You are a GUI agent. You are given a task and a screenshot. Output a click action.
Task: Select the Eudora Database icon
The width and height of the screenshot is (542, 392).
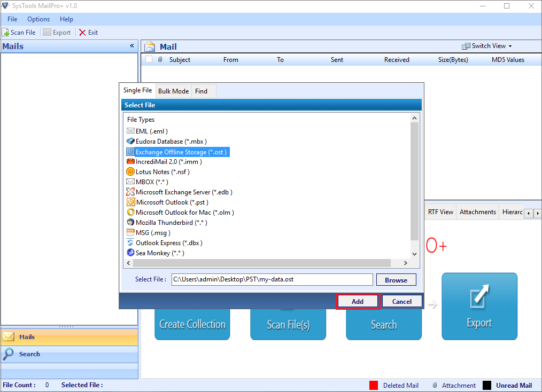[x=130, y=141]
